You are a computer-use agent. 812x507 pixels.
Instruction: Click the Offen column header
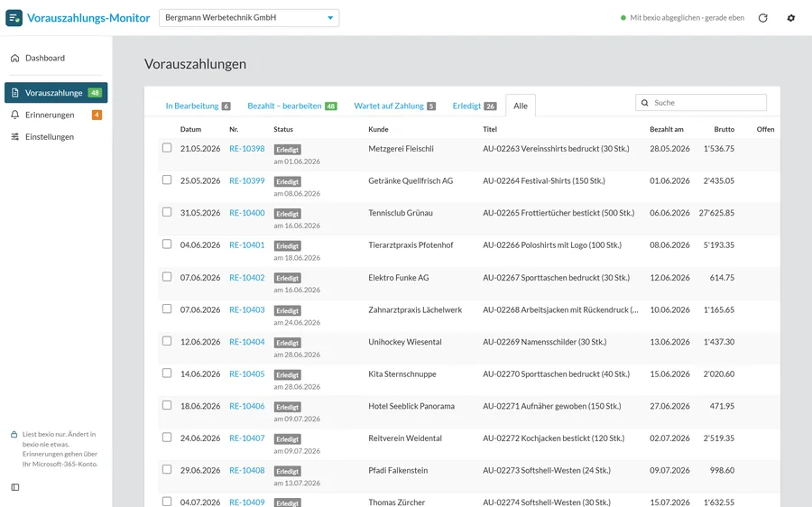coord(765,130)
